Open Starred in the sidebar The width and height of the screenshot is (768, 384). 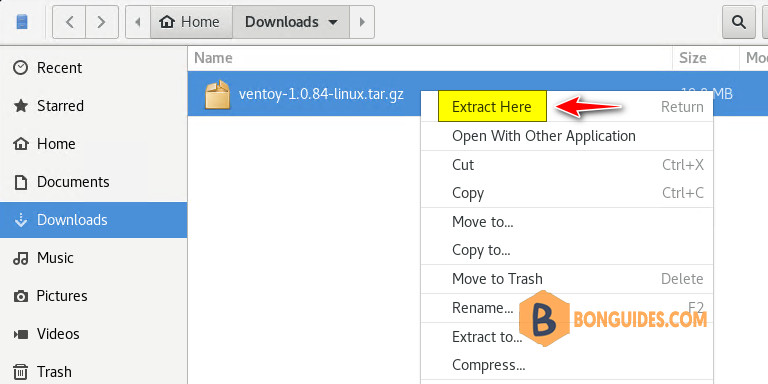93,106
